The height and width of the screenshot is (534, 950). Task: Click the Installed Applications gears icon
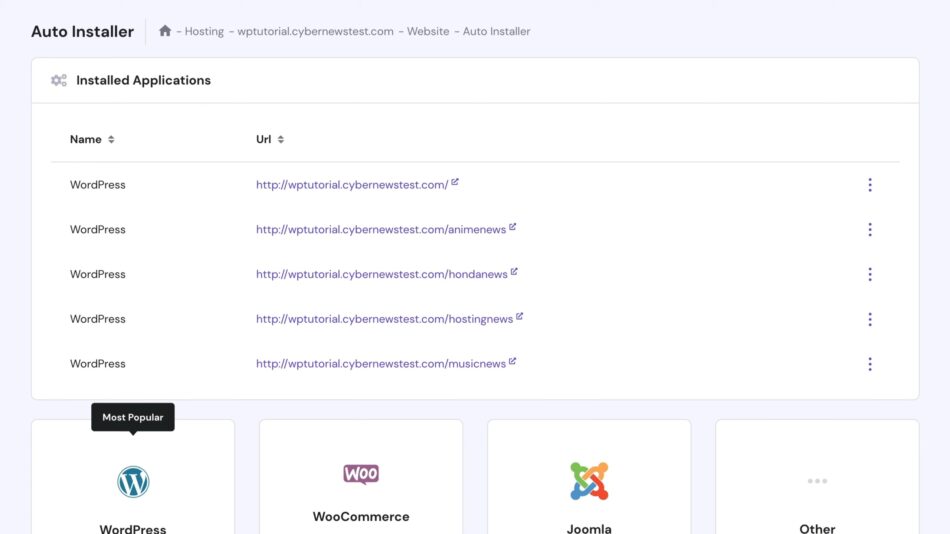(x=59, y=80)
